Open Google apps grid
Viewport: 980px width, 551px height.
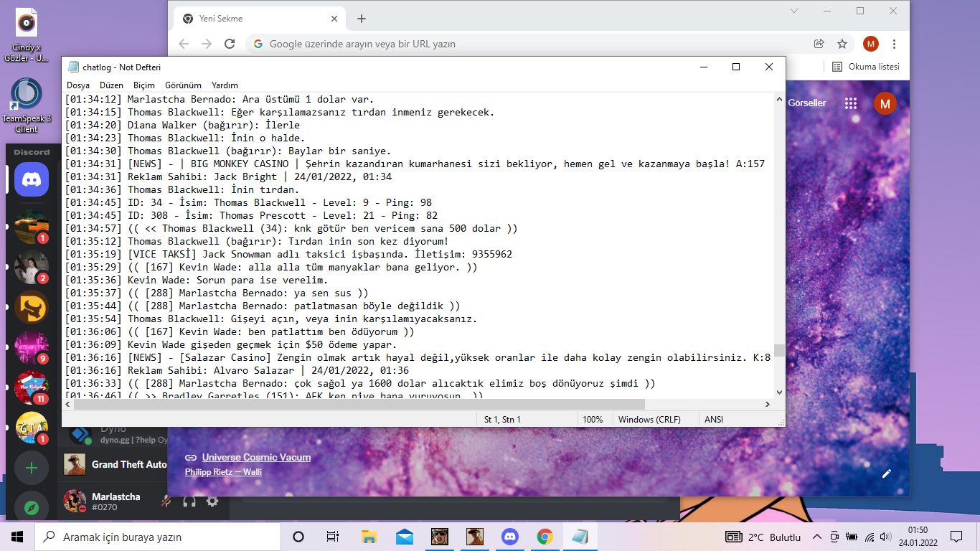(x=851, y=103)
